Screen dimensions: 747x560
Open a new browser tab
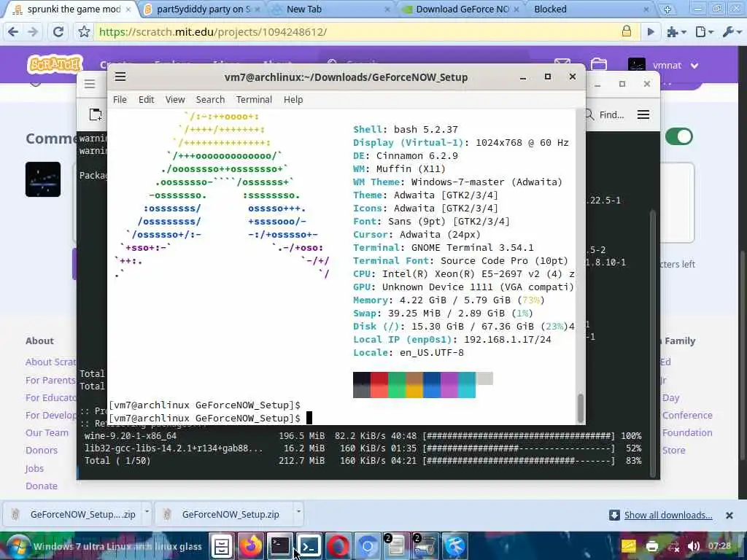pyautogui.click(x=667, y=9)
